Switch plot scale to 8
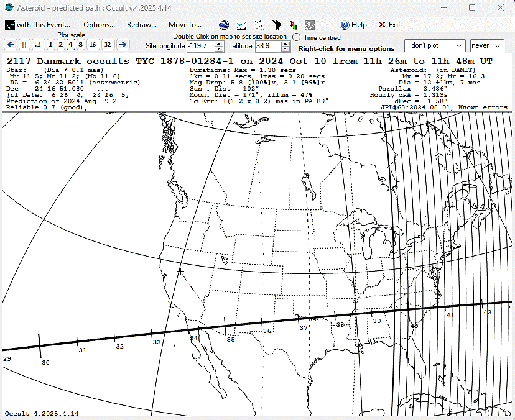 click(x=80, y=45)
